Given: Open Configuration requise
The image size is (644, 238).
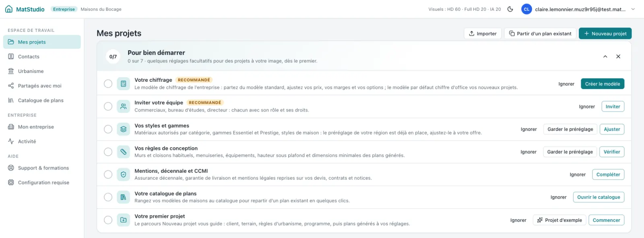Looking at the screenshot, I should [42, 182].
